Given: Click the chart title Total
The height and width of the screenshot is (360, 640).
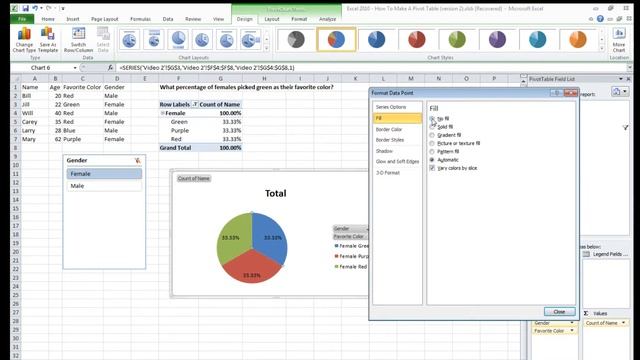Looking at the screenshot, I should tap(276, 193).
